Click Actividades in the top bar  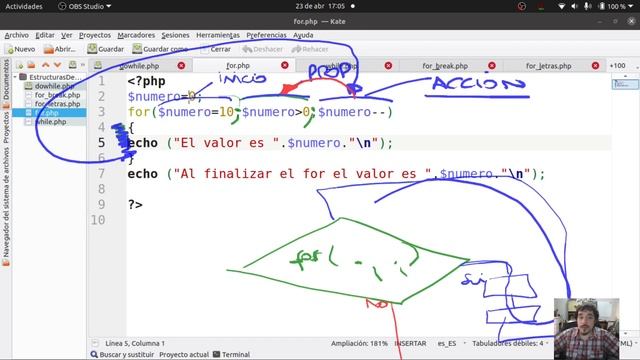pyautogui.click(x=24, y=6)
